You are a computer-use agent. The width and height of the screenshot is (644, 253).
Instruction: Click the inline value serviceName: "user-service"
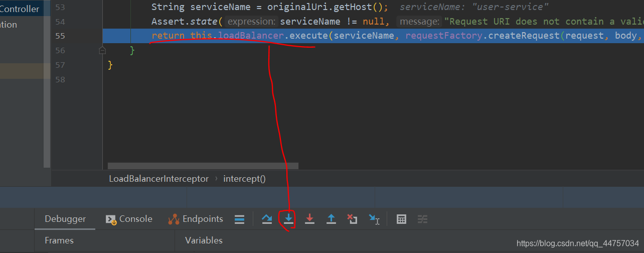(474, 7)
